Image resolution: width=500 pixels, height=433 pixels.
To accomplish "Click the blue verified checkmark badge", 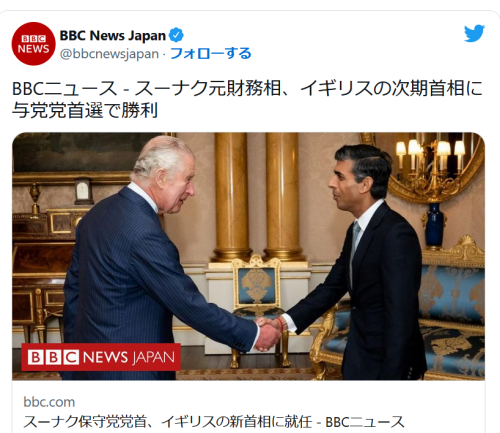I will (176, 35).
